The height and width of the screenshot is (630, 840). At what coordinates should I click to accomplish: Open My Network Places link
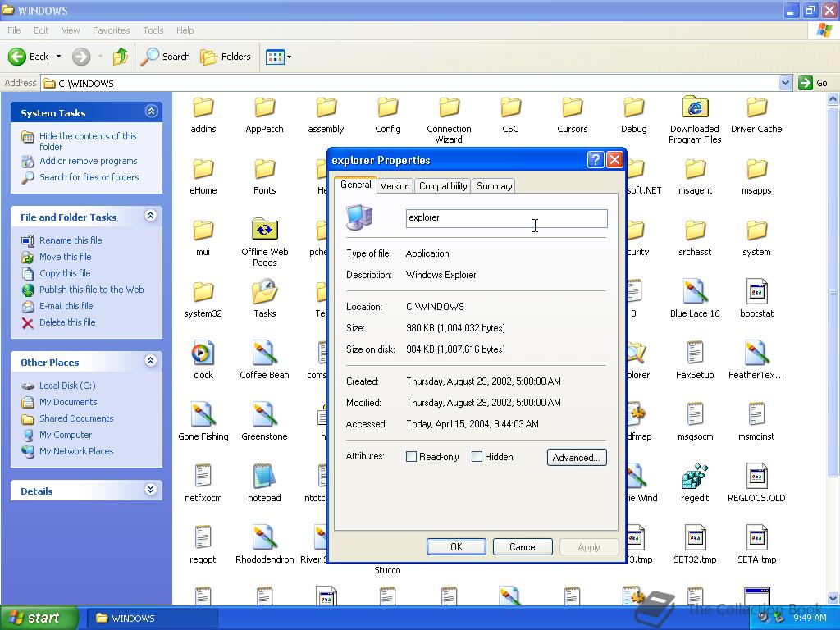pyautogui.click(x=76, y=452)
